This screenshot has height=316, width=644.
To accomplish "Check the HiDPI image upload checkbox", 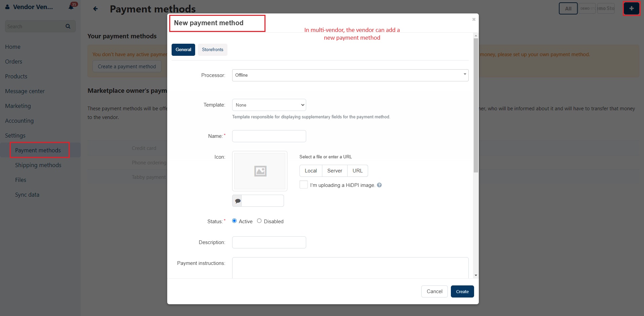I will pos(303,185).
